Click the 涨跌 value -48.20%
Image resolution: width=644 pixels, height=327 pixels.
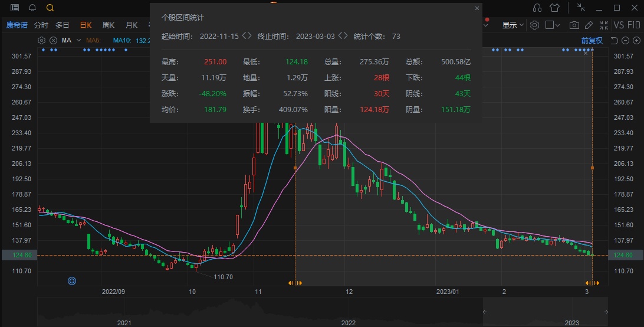[212, 94]
